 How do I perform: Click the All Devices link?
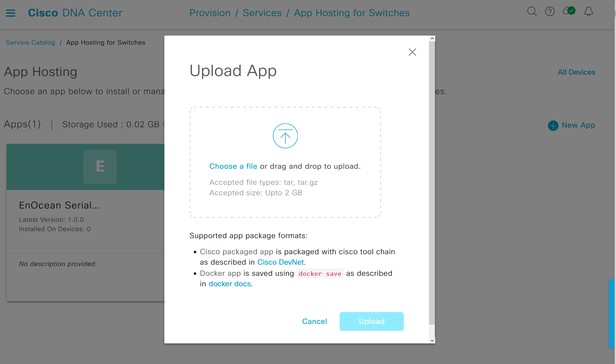click(576, 72)
